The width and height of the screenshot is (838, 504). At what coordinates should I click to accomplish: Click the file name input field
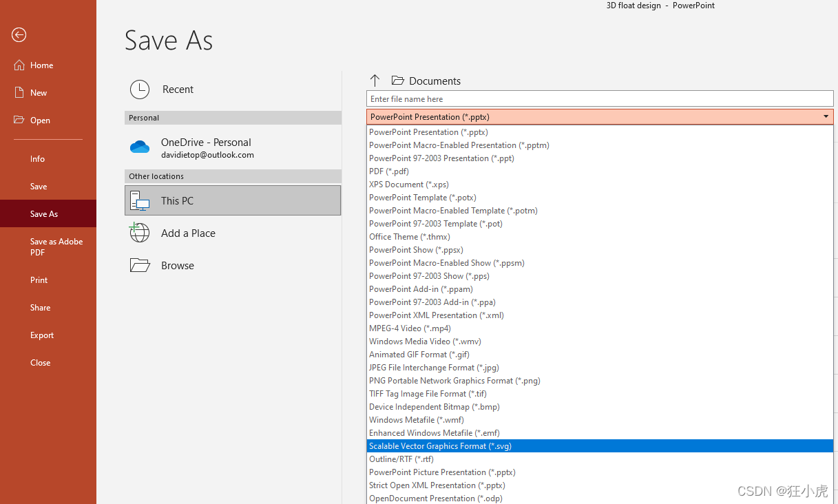[600, 98]
